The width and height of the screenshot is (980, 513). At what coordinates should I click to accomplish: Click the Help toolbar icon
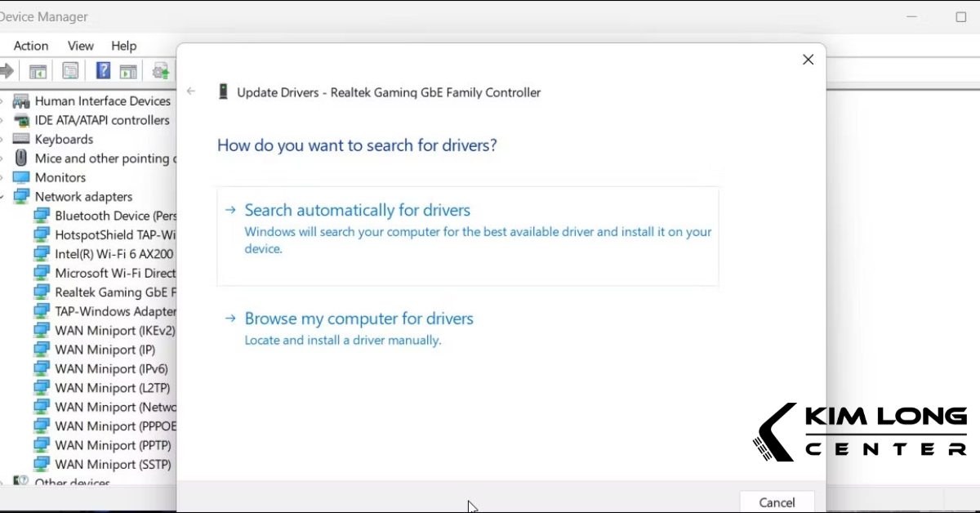[x=103, y=71]
